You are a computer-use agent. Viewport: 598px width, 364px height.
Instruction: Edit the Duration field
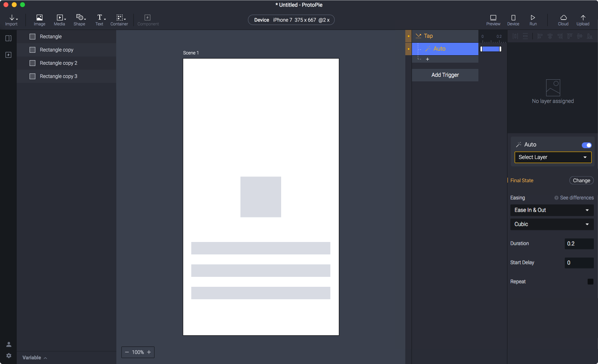tap(579, 244)
